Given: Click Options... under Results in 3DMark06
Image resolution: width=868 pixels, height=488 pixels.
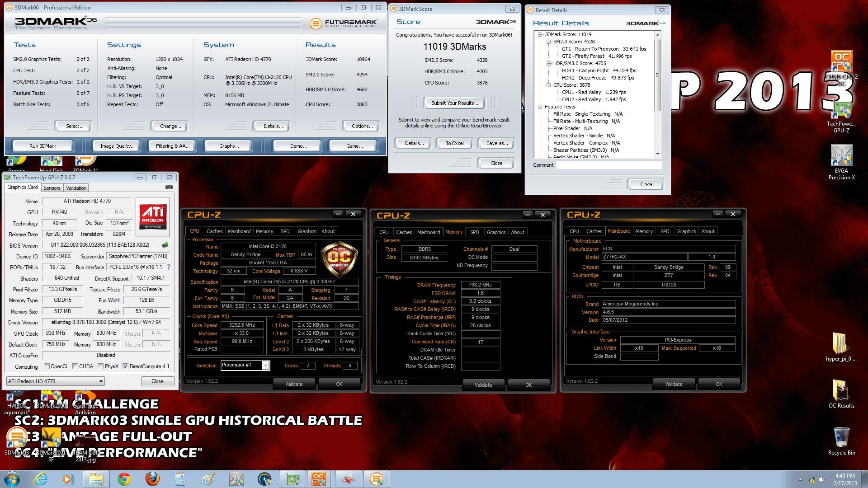Looking at the screenshot, I should coord(362,126).
